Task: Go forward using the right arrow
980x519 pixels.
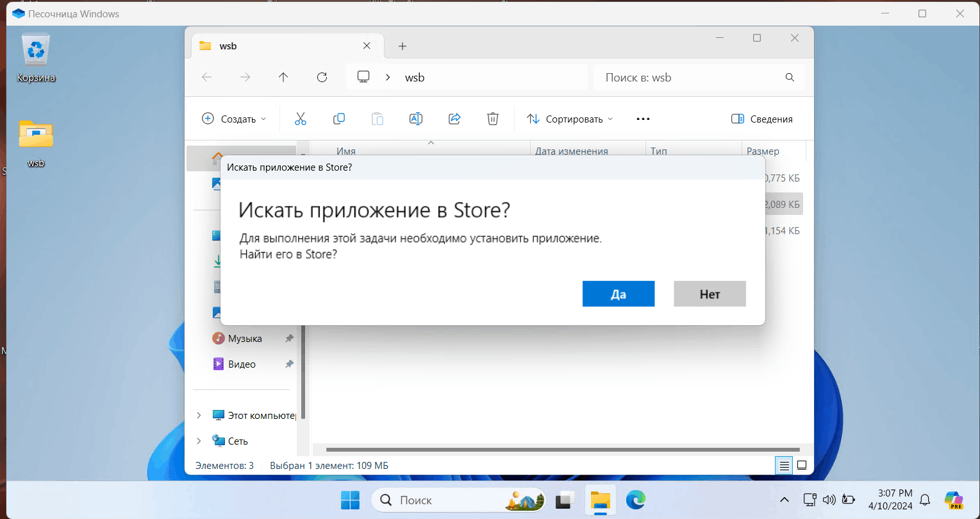Action: point(245,77)
